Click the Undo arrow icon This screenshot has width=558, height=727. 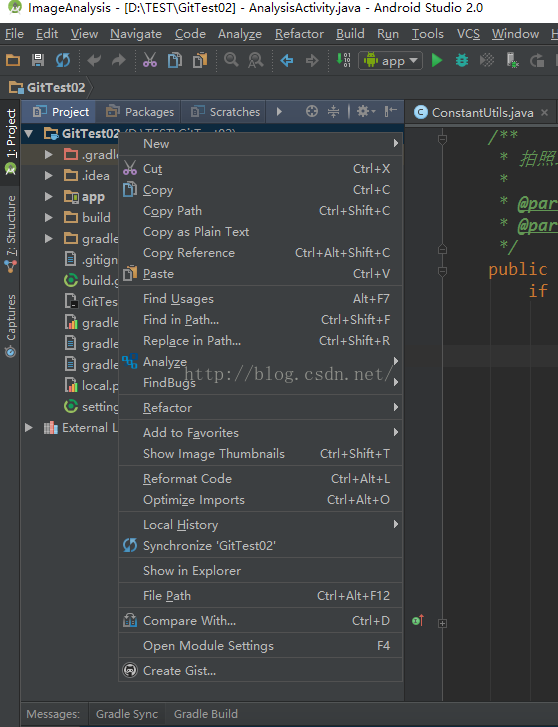click(x=94, y=60)
